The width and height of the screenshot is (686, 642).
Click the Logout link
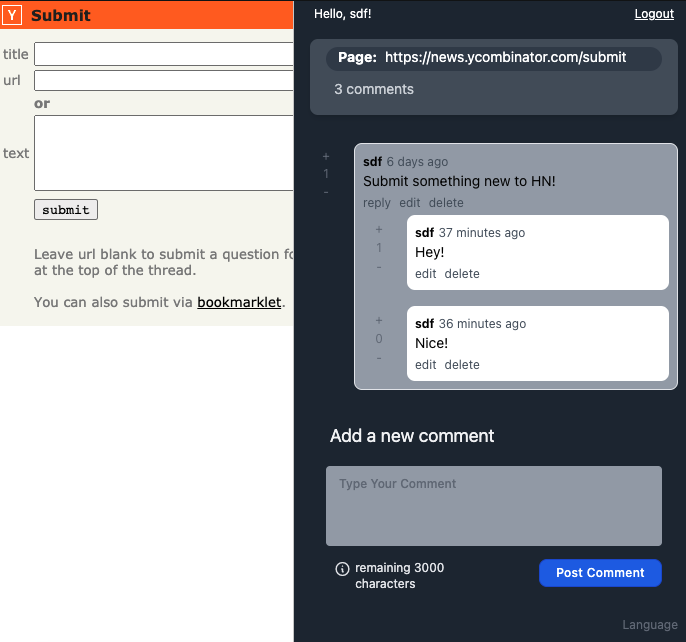pos(654,14)
